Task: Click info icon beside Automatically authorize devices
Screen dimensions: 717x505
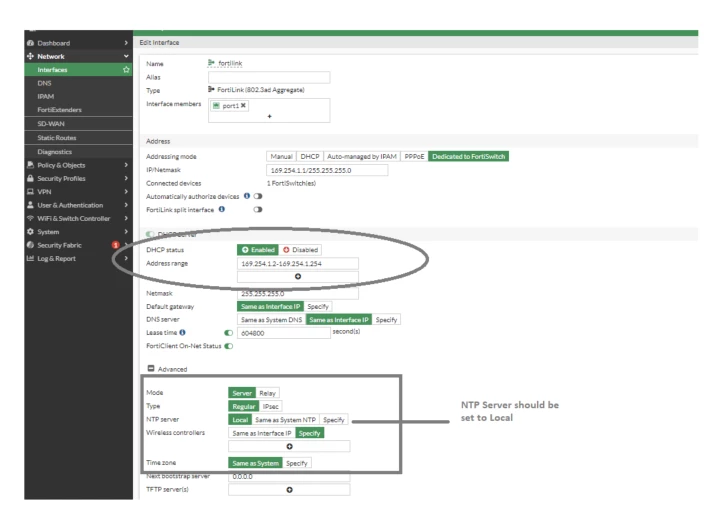Action: [x=247, y=196]
